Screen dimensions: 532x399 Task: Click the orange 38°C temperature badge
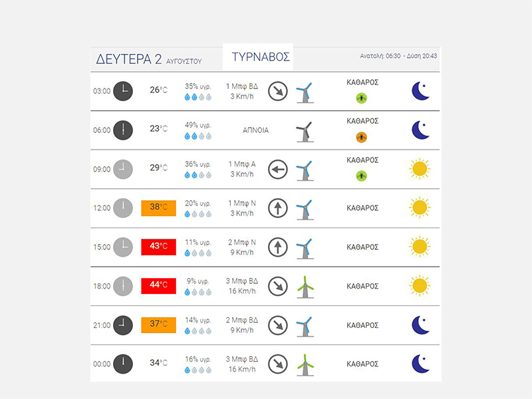pos(158,207)
